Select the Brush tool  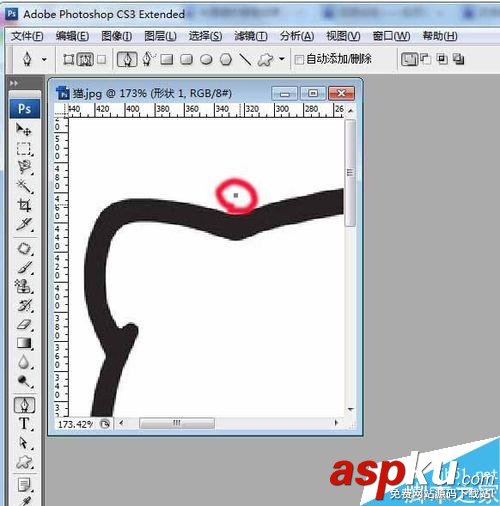pos(24,267)
